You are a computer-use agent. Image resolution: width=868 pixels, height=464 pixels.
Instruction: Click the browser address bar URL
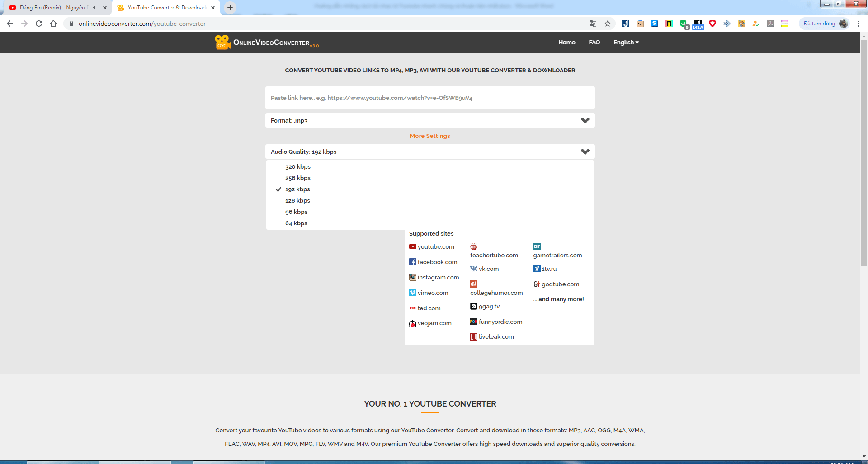click(142, 24)
